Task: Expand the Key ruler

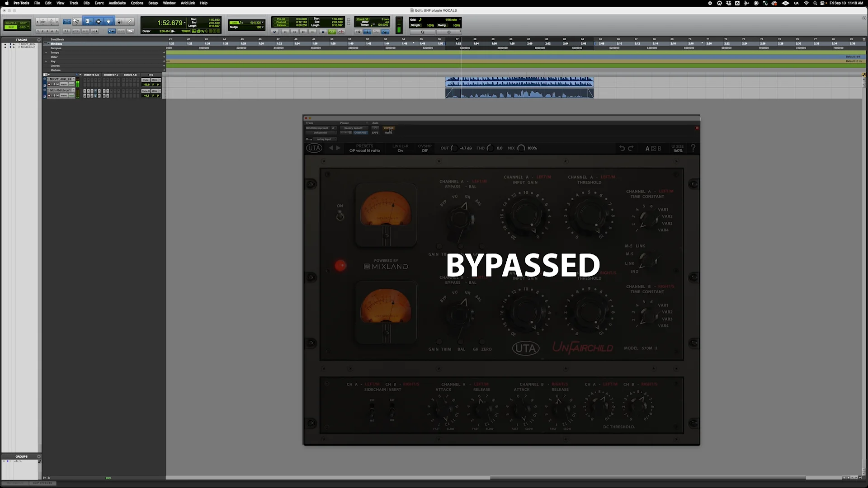Action: click(x=46, y=61)
